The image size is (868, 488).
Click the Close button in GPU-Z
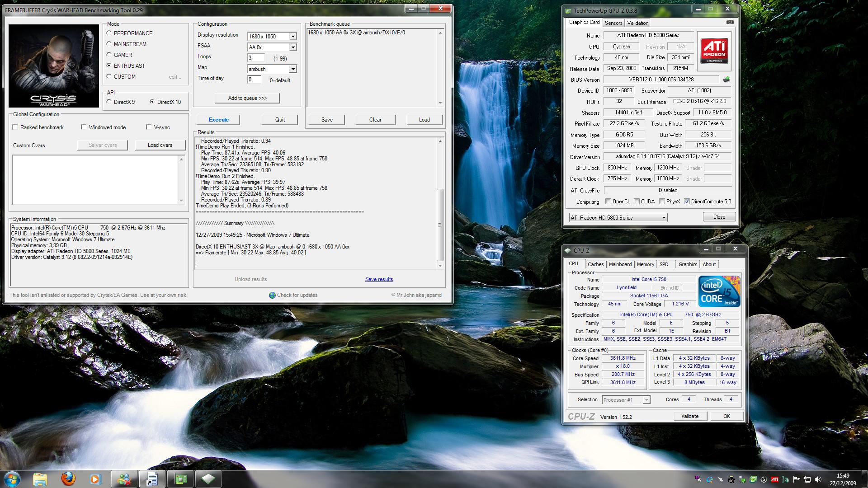click(719, 217)
